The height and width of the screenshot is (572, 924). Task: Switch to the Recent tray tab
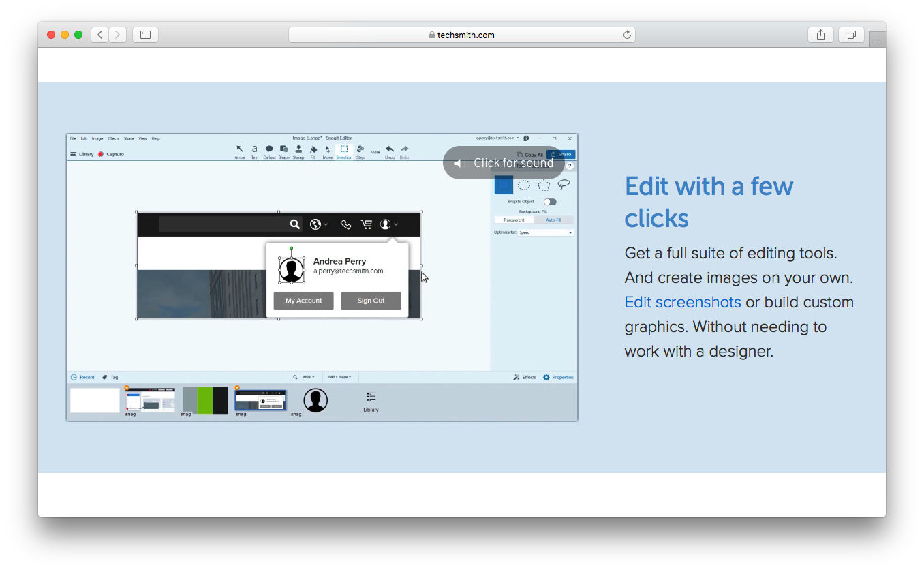(x=82, y=377)
